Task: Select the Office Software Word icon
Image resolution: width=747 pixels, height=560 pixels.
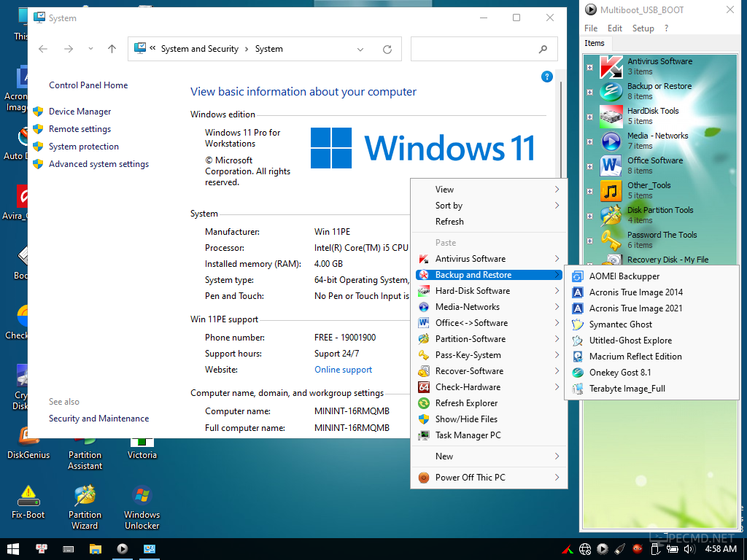Action: 611,166
